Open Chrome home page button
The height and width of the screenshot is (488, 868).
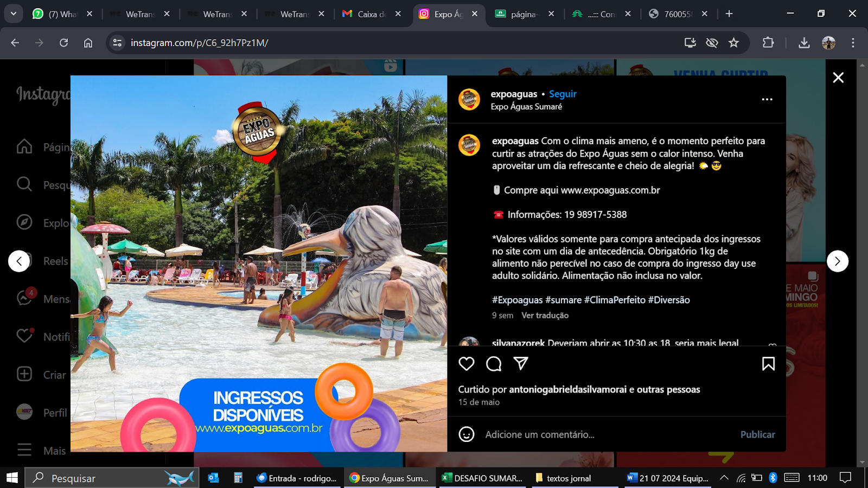88,43
